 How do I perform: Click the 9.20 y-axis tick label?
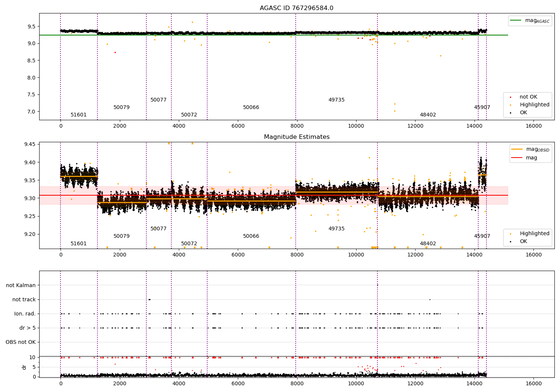click(x=30, y=234)
